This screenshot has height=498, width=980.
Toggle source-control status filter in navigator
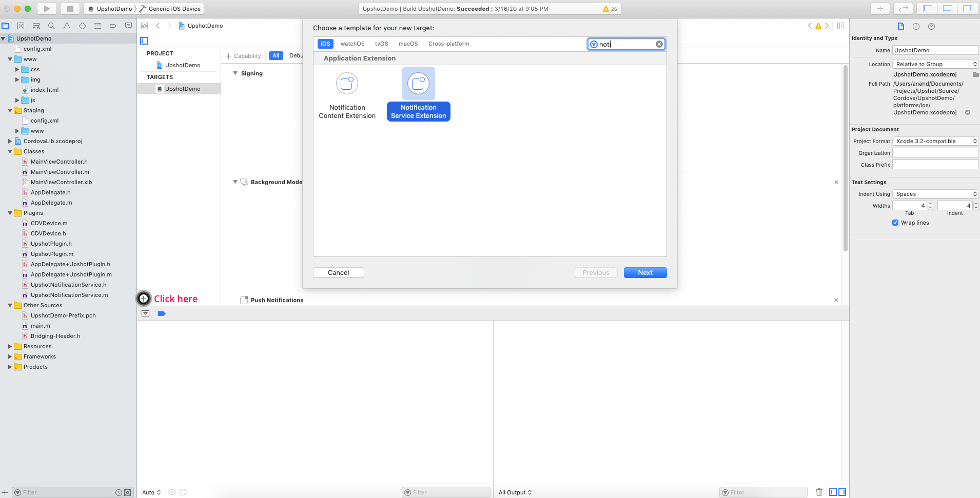tap(128, 492)
